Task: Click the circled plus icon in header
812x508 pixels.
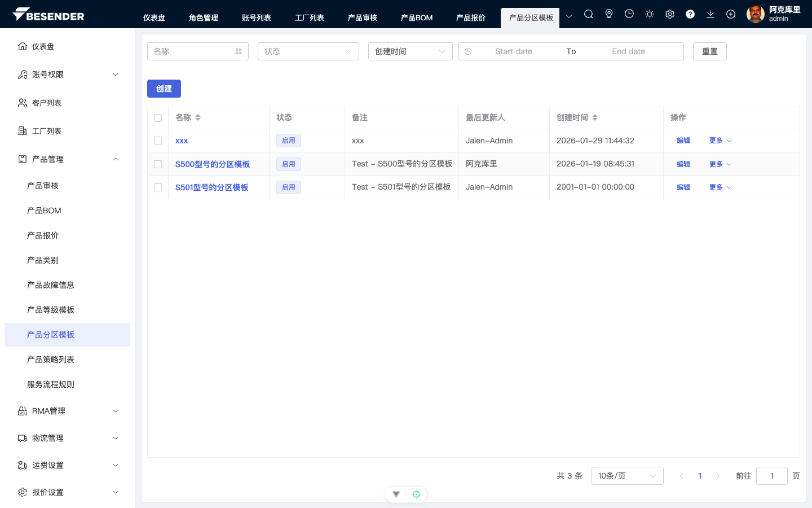Action: click(731, 14)
